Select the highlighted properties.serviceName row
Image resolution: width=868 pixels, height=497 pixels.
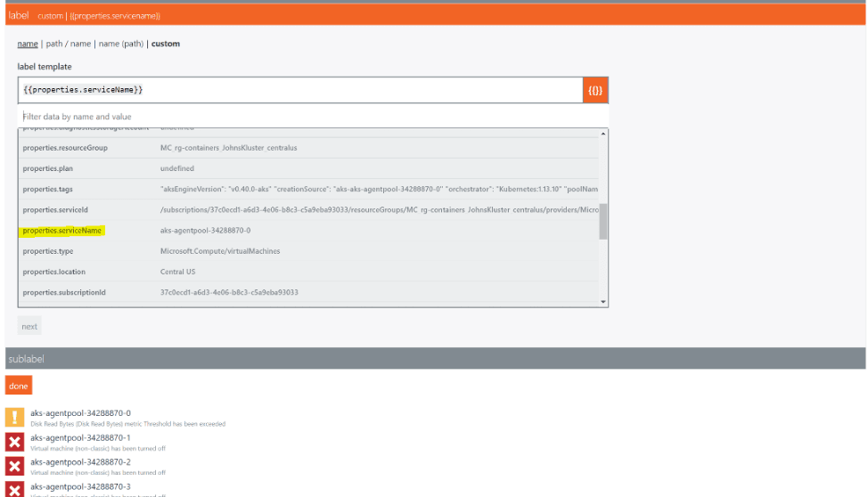(x=308, y=230)
